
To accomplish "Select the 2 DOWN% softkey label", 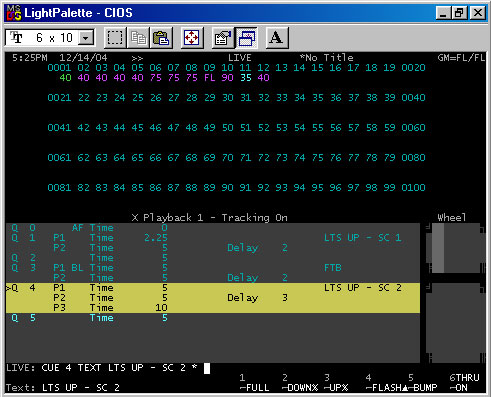I will tap(300, 383).
